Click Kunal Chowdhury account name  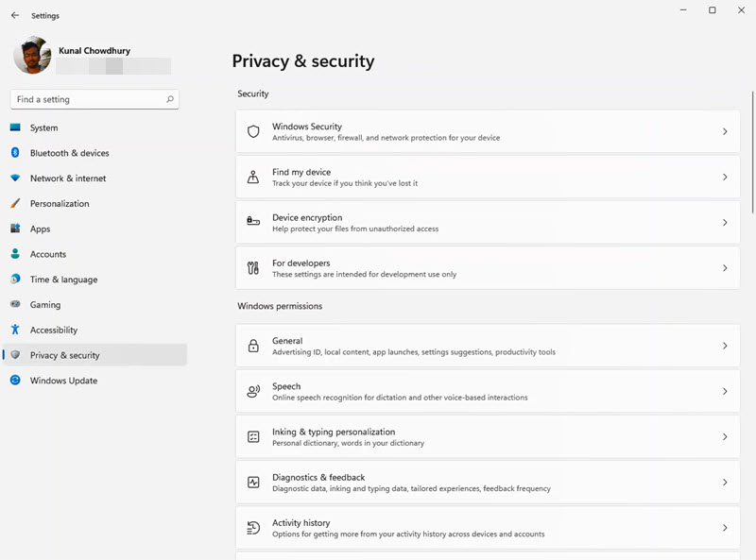(94, 51)
